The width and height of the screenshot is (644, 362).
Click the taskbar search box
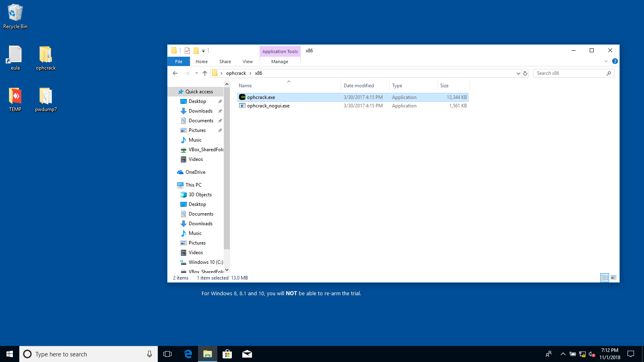pyautogui.click(x=89, y=354)
